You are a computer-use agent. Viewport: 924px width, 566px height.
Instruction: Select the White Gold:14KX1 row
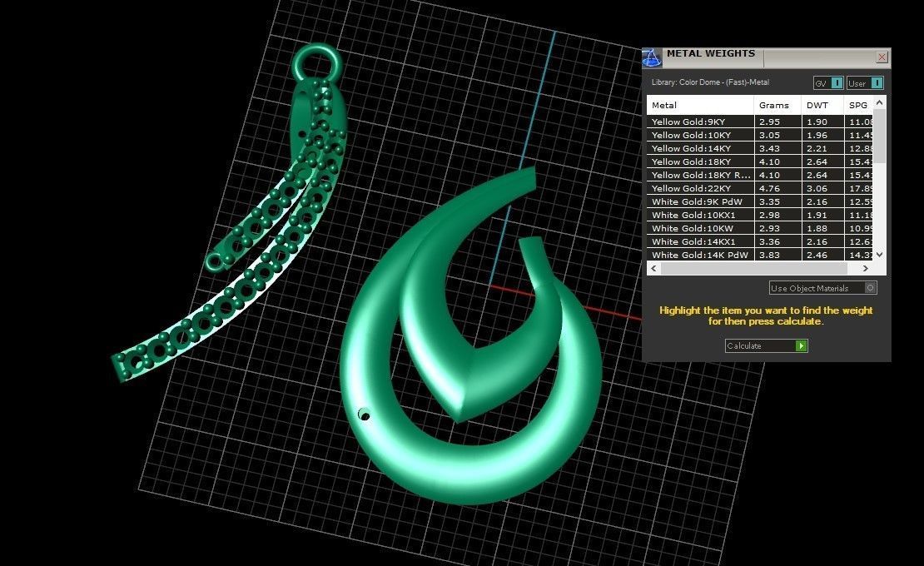click(759, 241)
